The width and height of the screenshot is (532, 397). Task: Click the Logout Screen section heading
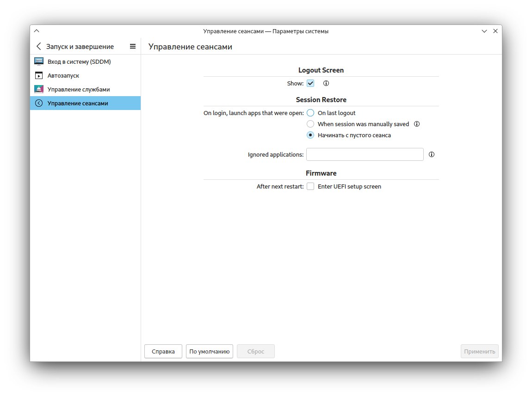point(321,70)
